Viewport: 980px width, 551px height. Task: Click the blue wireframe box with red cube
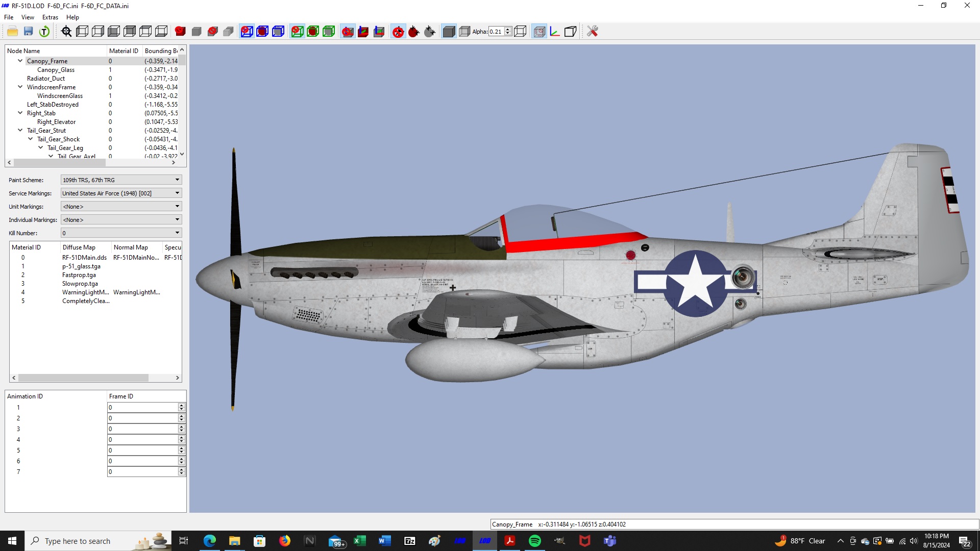262,32
